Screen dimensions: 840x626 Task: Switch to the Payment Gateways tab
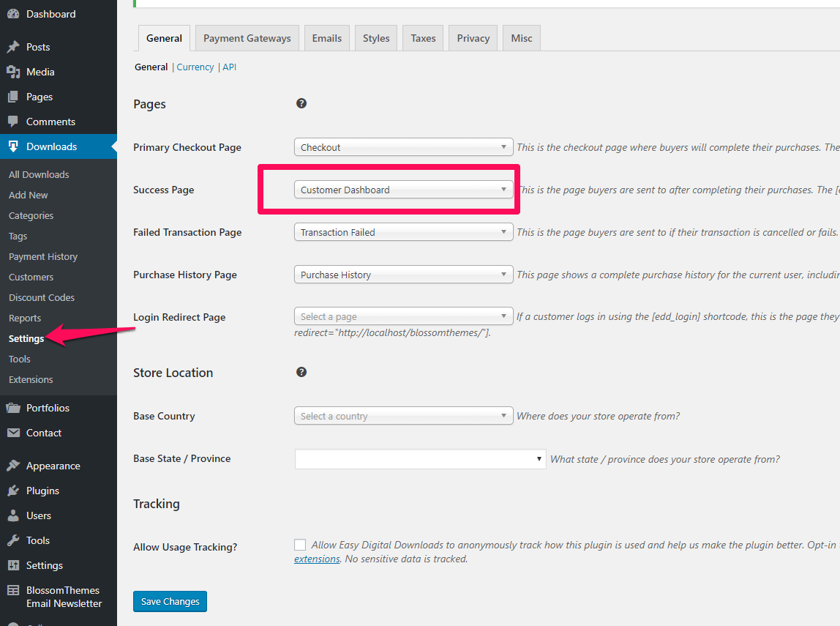point(247,38)
